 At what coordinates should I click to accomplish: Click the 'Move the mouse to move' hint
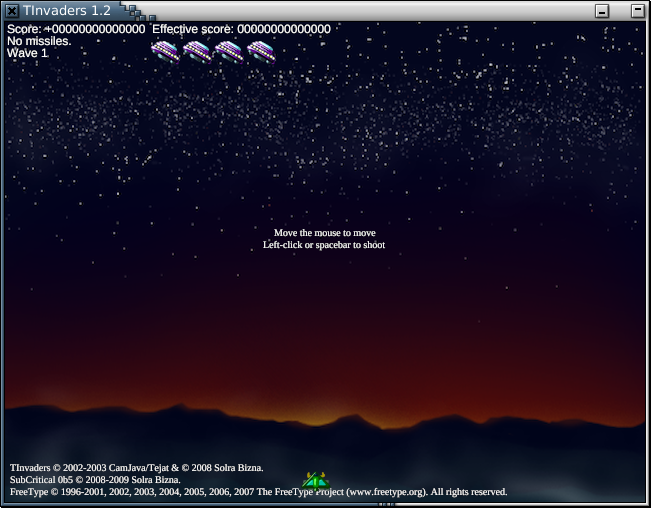(324, 233)
